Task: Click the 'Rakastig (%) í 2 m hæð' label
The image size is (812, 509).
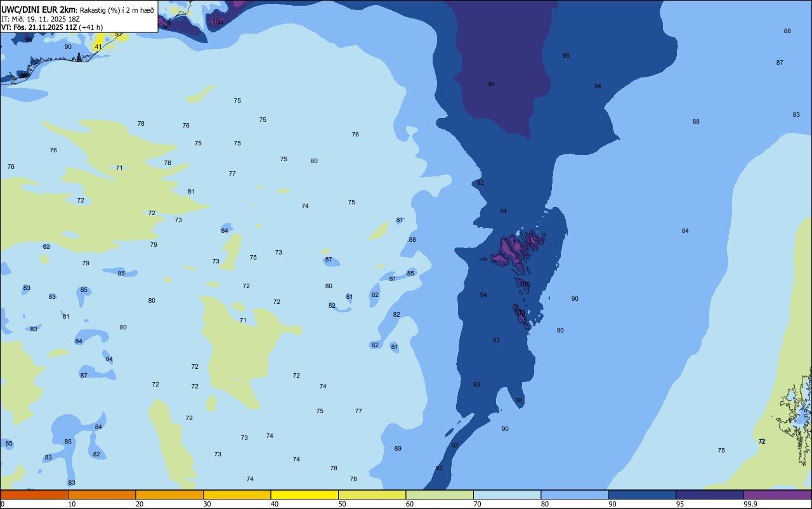Action: (117, 10)
